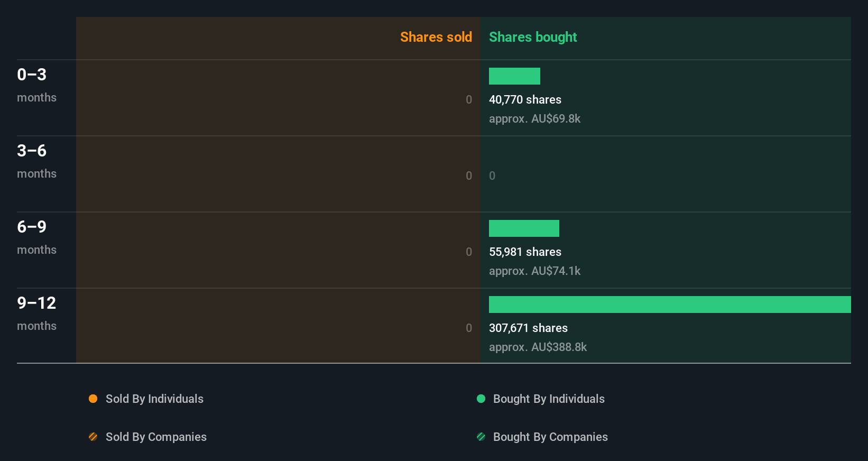Select the 3–6 months row label

pos(36,161)
